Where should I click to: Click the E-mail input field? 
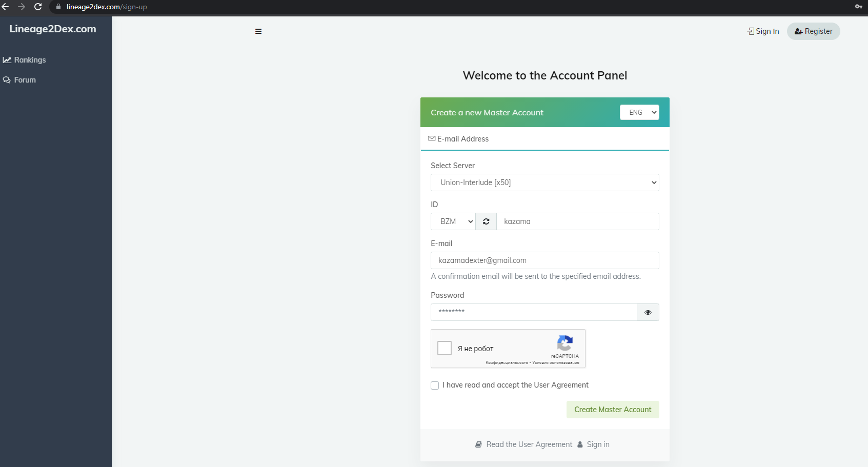click(x=544, y=260)
